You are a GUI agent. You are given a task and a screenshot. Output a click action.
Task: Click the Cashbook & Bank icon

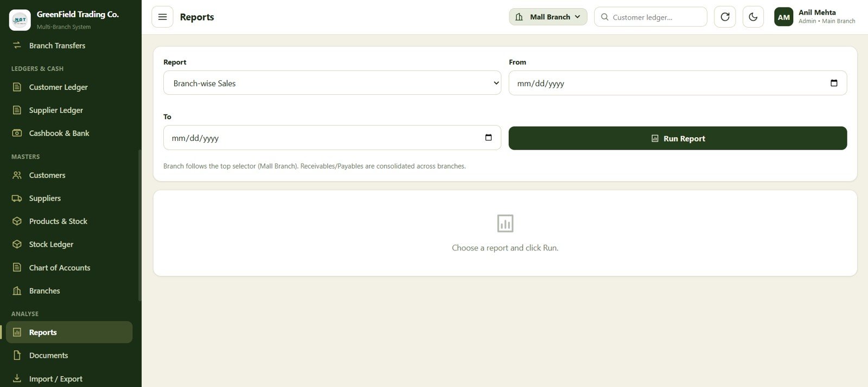coord(17,133)
